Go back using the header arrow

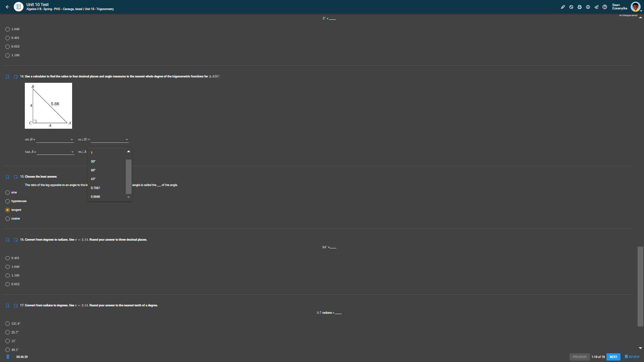[7, 7]
